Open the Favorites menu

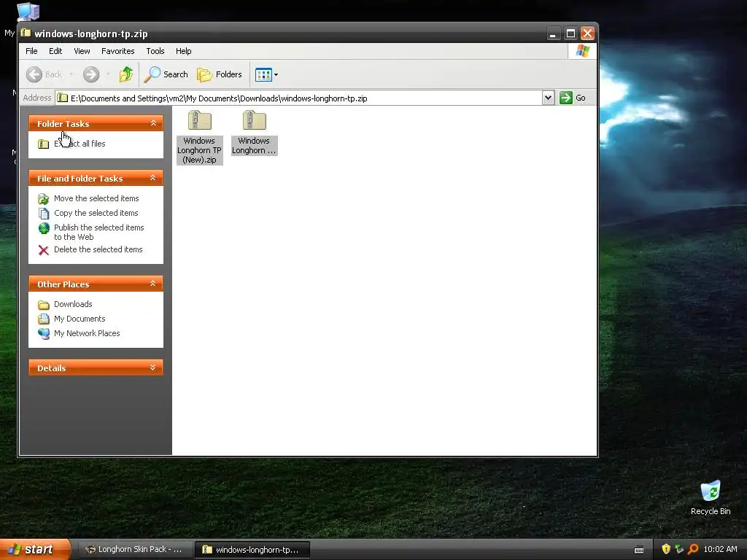(117, 51)
